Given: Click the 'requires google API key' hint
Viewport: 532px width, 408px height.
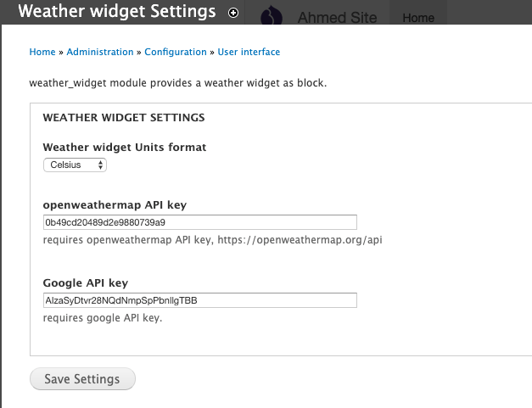Looking at the screenshot, I should click(102, 318).
